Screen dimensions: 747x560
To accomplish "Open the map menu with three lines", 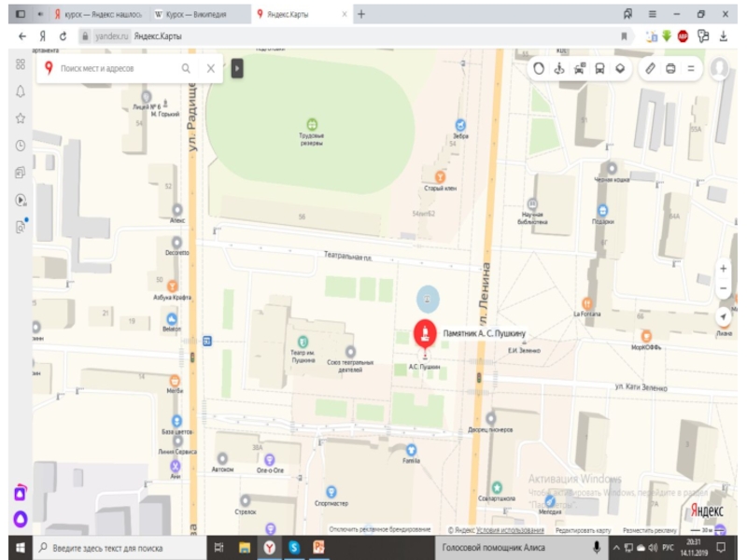I will [691, 68].
